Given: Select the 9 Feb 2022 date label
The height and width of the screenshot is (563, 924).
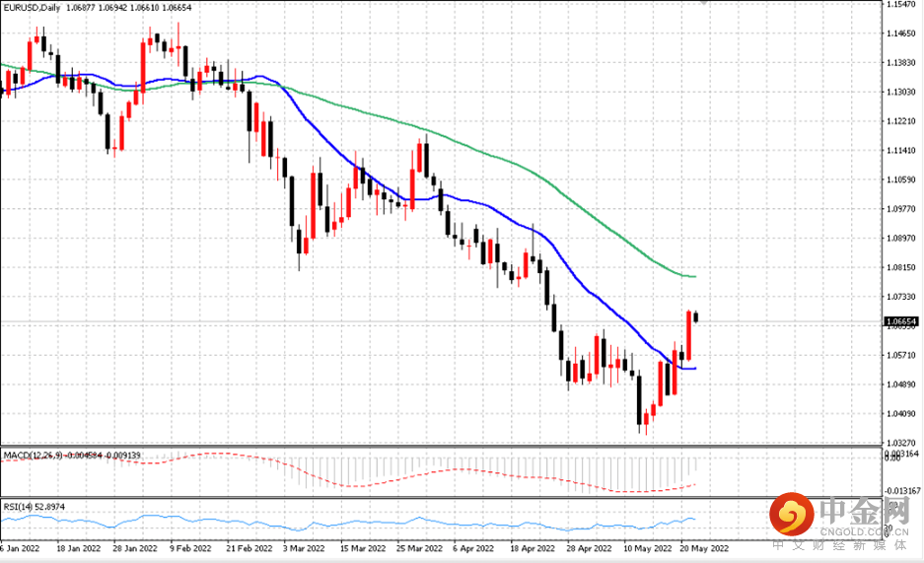Looking at the screenshot, I should click(190, 548).
